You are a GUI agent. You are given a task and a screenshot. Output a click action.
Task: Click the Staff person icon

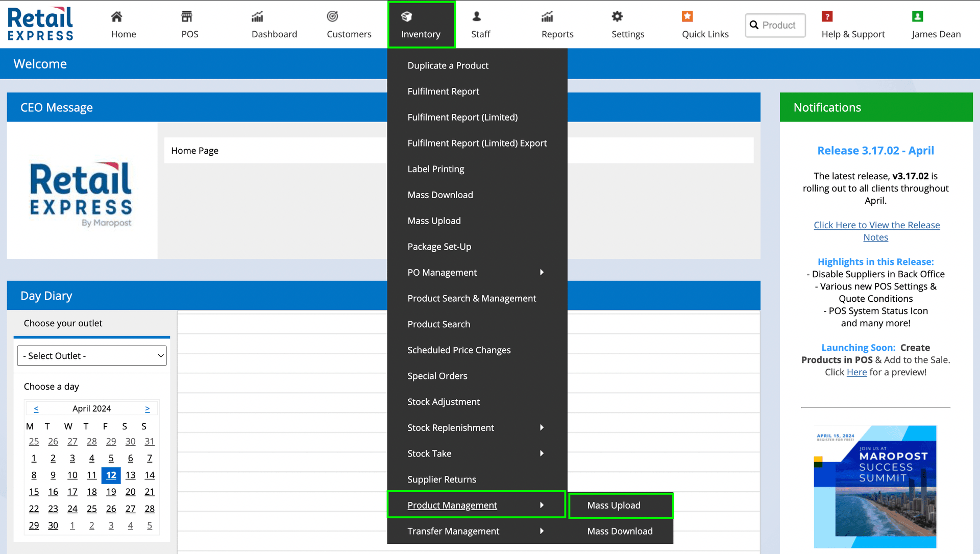click(x=477, y=17)
